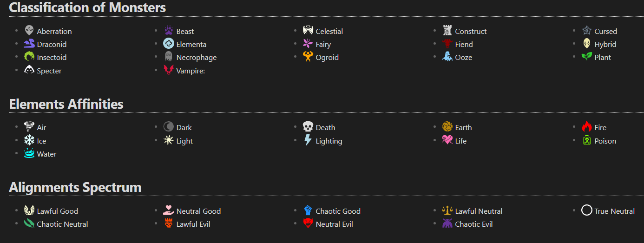Click the green Poison bottle icon
Viewport: 644px width, 243px height.
(x=587, y=140)
